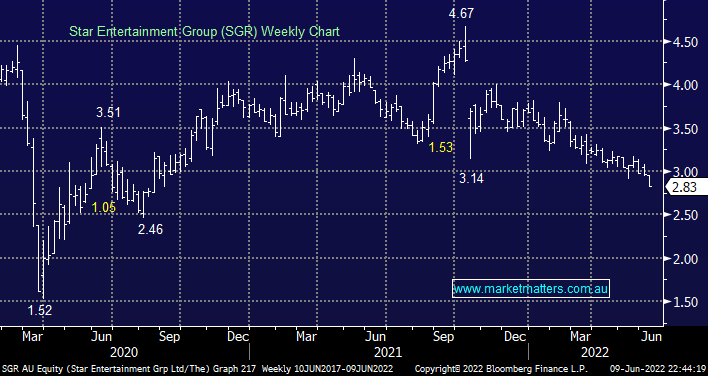This screenshot has height=376, width=708.
Task: Click the Dec label left of 2022
Action: (516, 337)
